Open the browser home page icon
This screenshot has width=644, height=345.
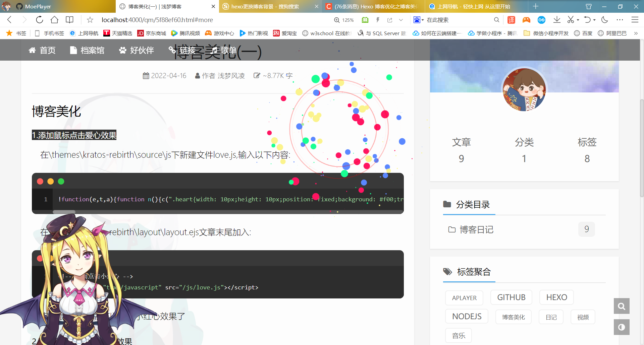pos(54,20)
